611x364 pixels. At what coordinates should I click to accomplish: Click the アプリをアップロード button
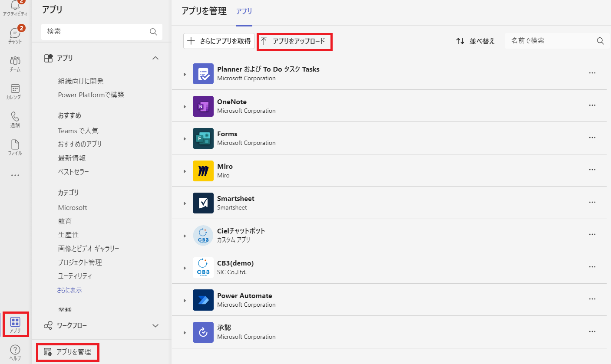point(294,42)
